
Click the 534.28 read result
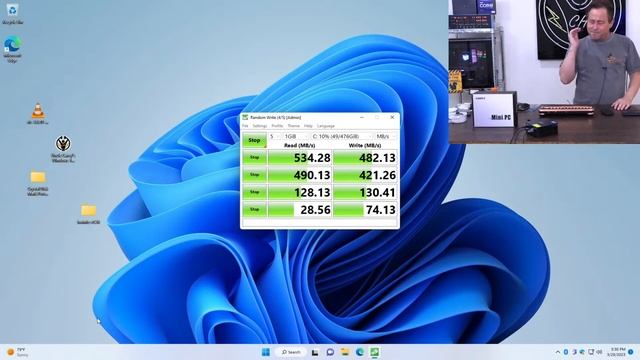pyautogui.click(x=300, y=158)
